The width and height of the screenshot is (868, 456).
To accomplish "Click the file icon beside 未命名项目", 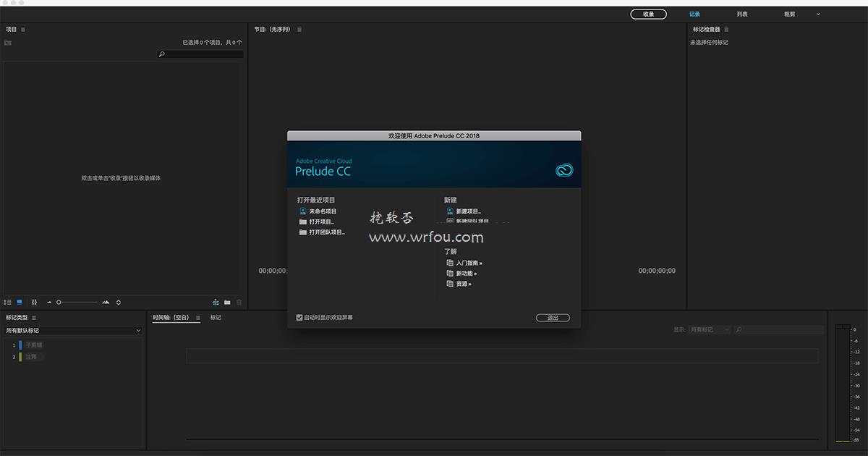I will pos(303,211).
